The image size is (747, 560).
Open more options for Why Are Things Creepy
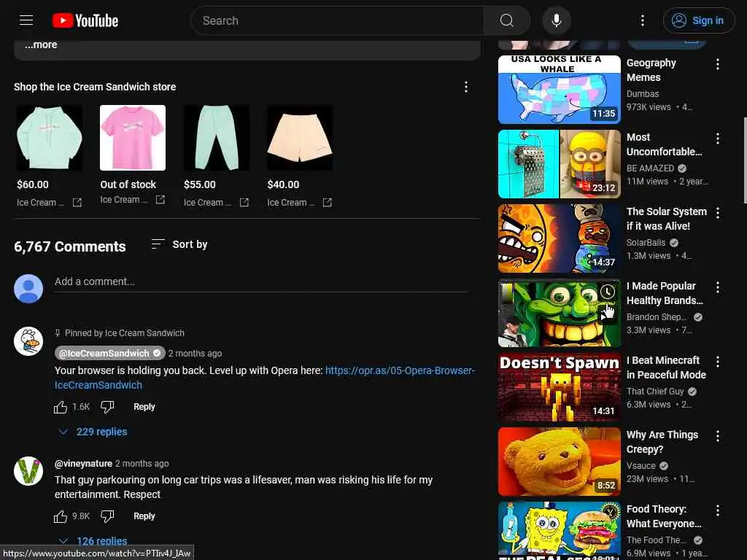point(718,436)
